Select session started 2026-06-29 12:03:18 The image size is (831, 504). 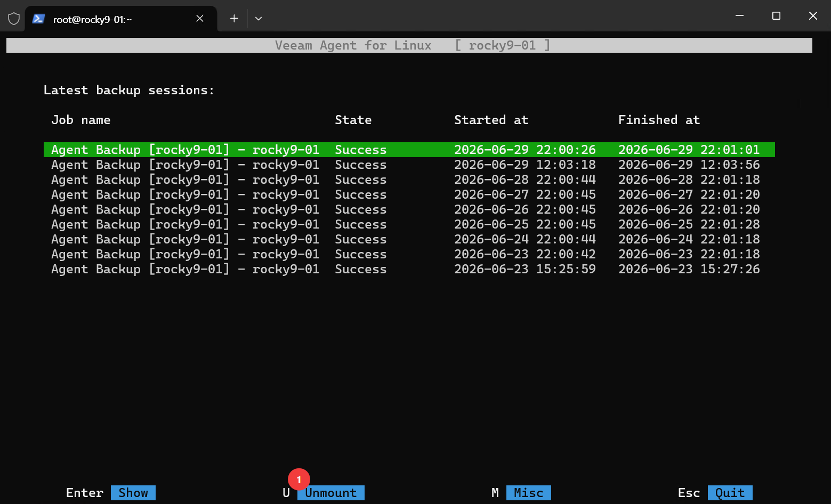409,165
